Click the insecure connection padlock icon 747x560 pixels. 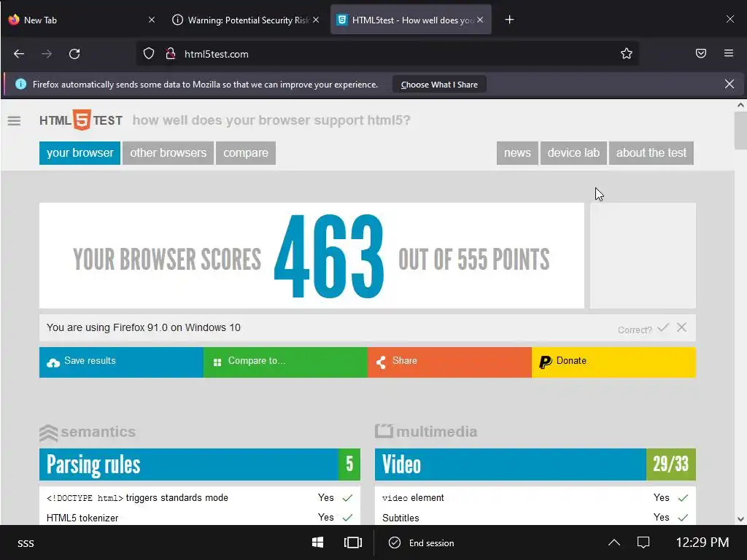point(170,54)
